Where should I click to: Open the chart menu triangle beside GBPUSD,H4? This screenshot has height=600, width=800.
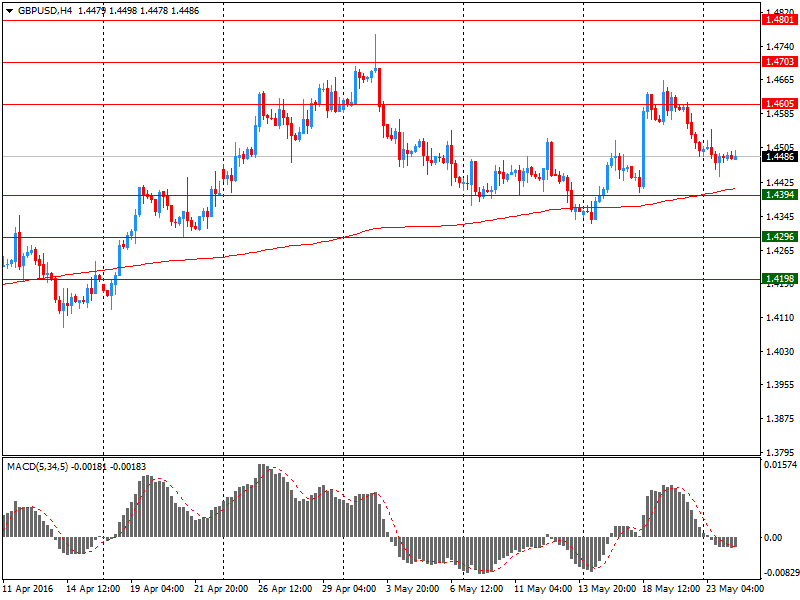point(10,11)
